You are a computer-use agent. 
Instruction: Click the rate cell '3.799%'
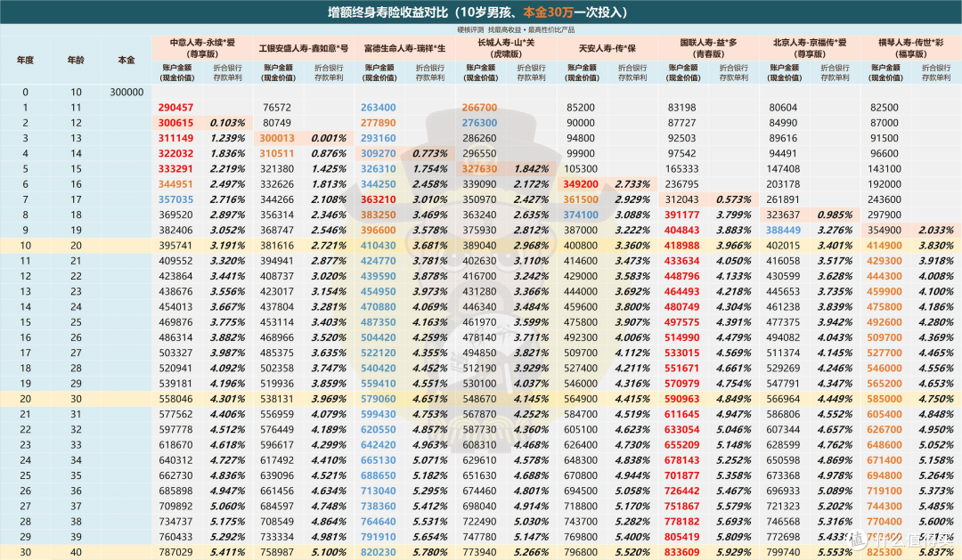[x=734, y=215]
